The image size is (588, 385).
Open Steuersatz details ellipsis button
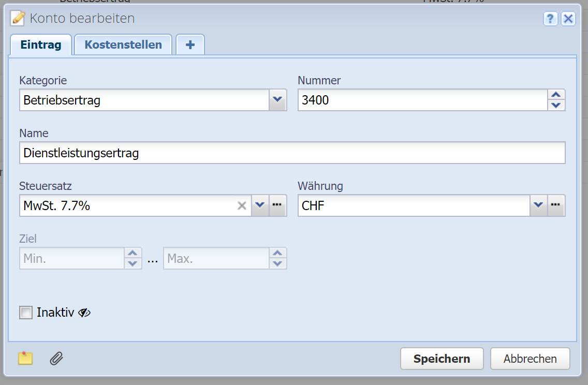(278, 205)
